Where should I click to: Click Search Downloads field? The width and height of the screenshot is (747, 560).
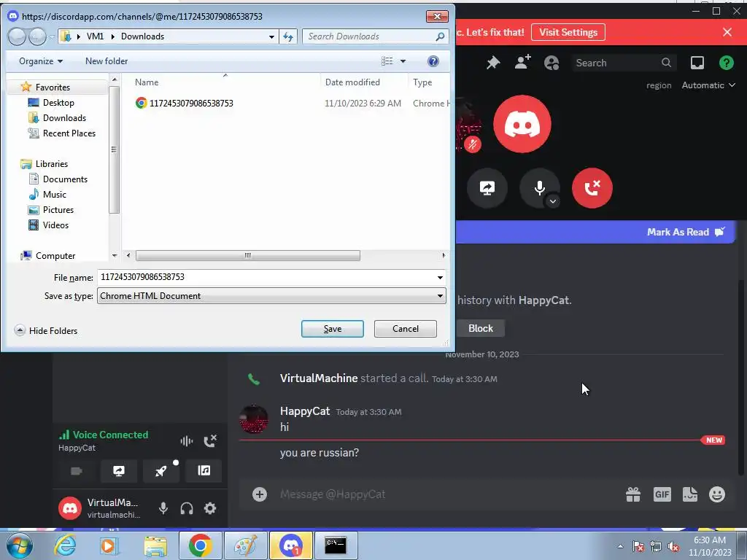point(376,36)
